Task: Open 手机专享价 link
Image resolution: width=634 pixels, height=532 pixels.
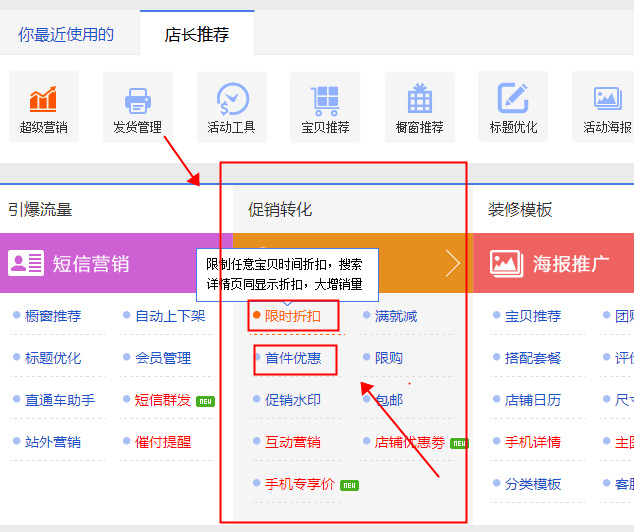Action: [300, 484]
